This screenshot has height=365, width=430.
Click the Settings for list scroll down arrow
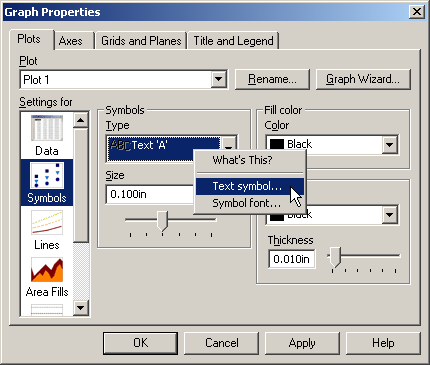click(x=81, y=307)
